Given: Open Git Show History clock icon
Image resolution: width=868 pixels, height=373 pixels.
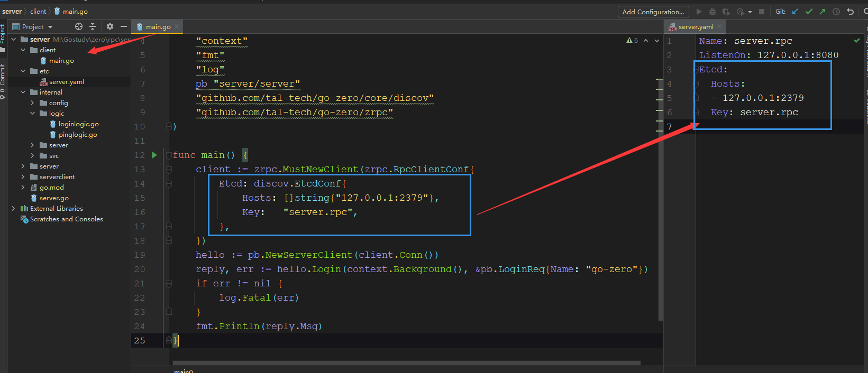Looking at the screenshot, I should pos(836,12).
